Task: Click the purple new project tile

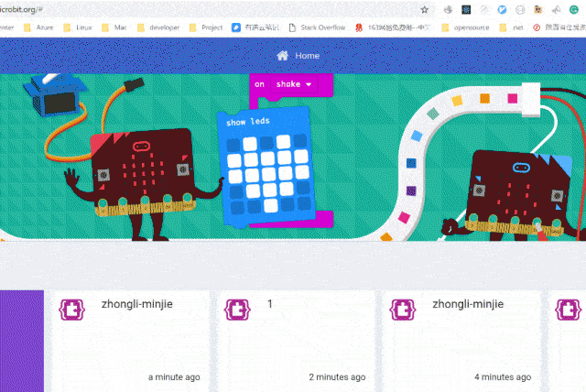Action: [21, 341]
